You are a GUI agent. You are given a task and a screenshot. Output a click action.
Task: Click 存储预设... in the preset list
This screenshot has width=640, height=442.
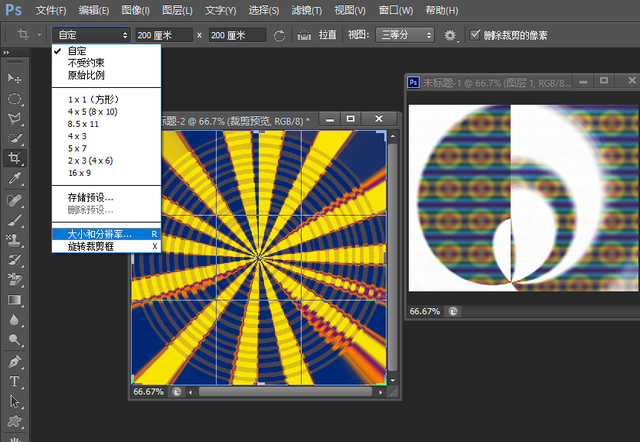tap(90, 197)
